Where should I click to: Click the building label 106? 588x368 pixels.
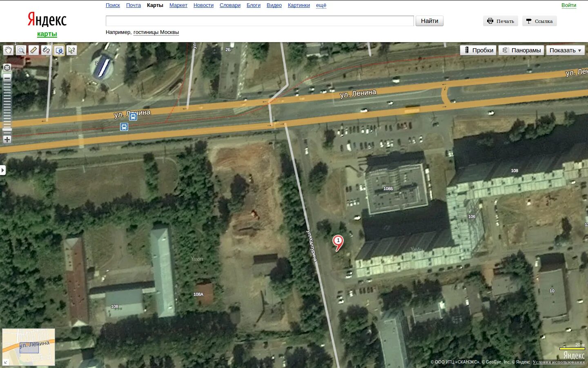(472, 217)
